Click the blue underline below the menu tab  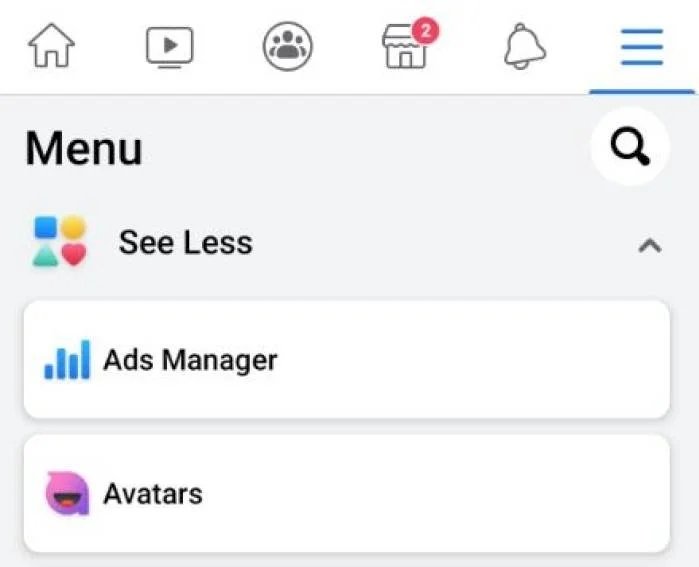point(642,90)
